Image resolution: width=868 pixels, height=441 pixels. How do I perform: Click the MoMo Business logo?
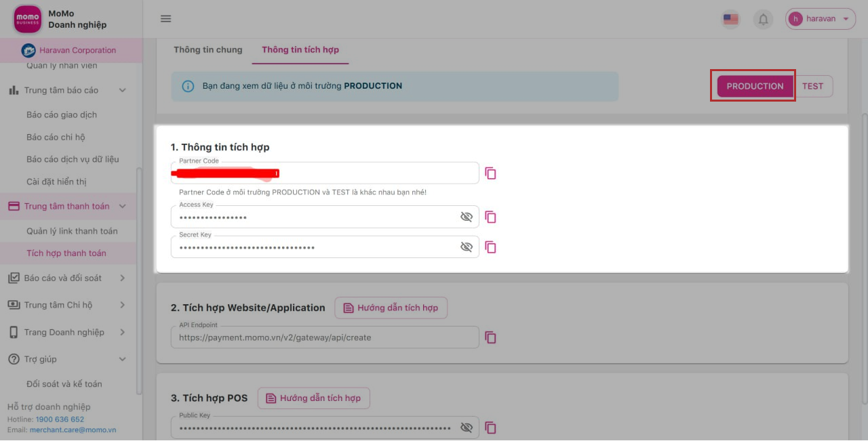click(x=28, y=19)
